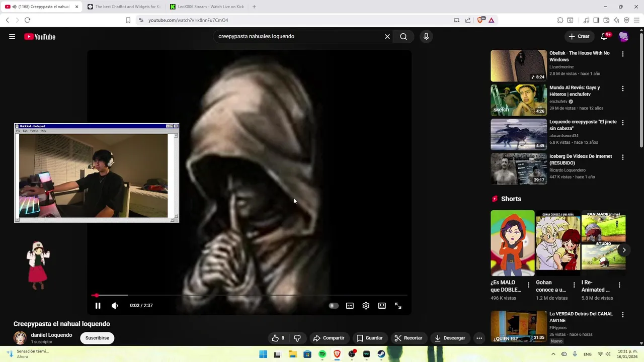Open Brave Rewards triangle icon

click(491, 20)
